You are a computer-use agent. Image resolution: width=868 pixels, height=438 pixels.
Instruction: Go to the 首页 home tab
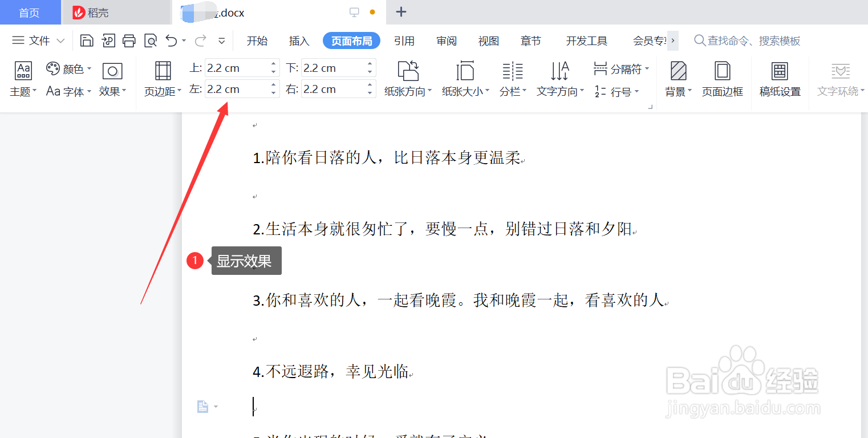30,13
